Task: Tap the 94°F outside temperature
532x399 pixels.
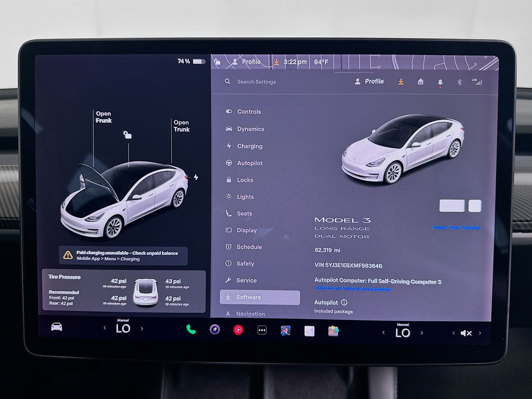Action: click(321, 62)
